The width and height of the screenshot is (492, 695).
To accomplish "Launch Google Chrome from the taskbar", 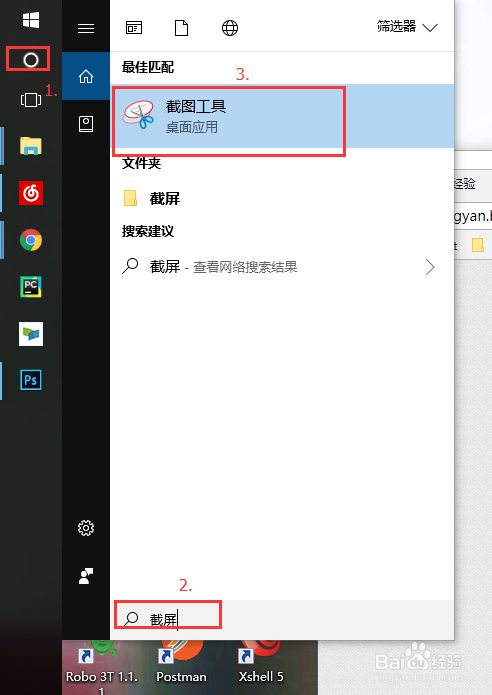I will pyautogui.click(x=31, y=240).
